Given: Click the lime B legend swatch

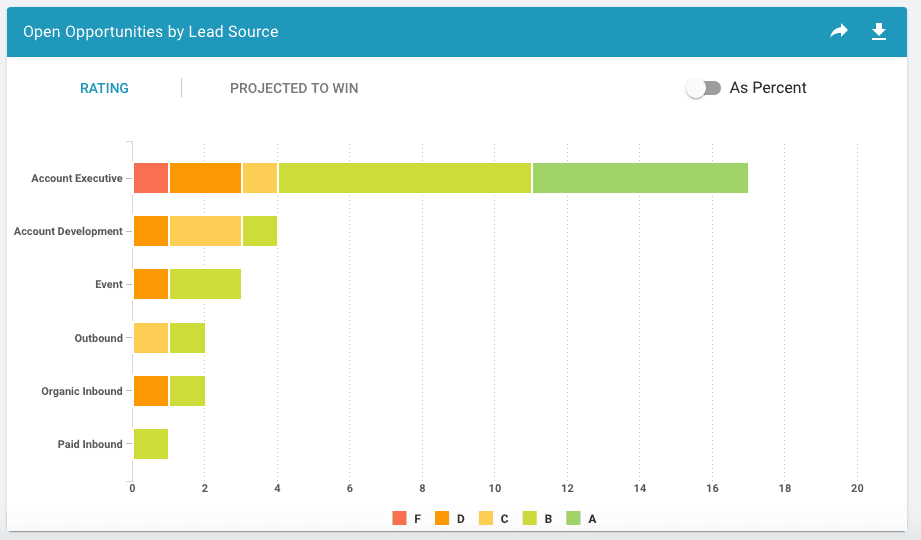Looking at the screenshot, I should tap(530, 518).
